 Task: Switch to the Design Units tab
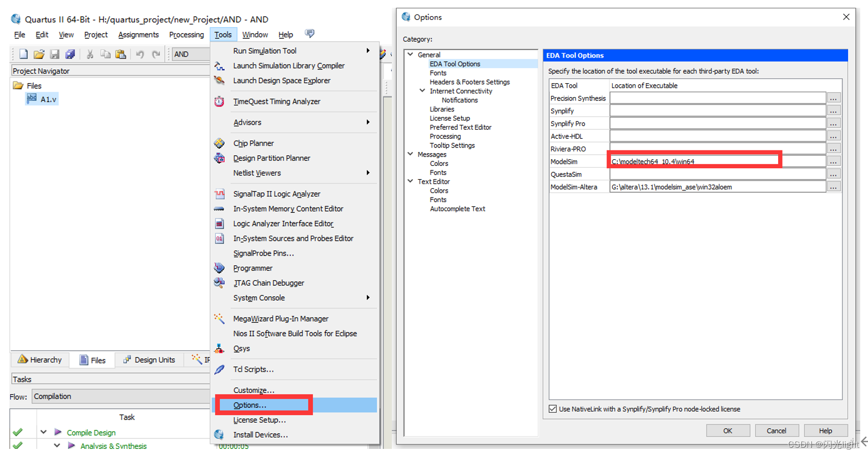point(149,360)
